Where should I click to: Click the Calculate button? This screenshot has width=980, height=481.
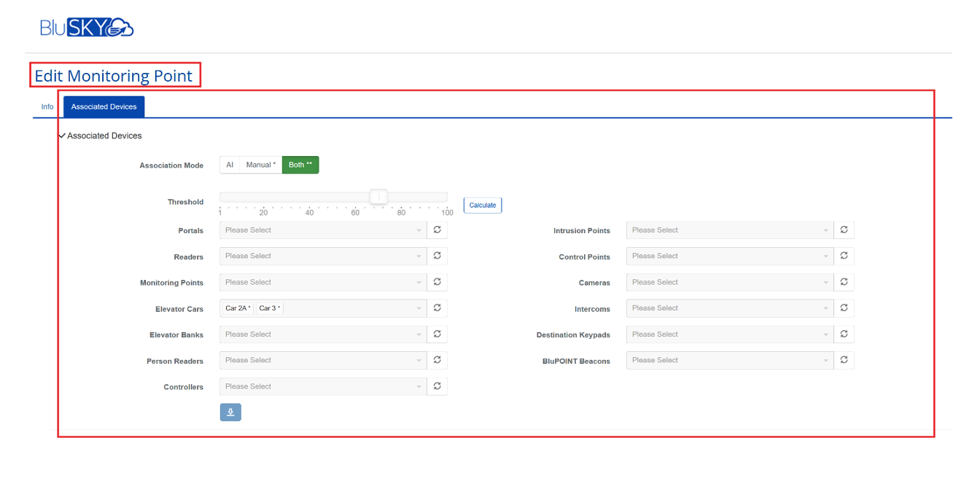[x=483, y=206]
